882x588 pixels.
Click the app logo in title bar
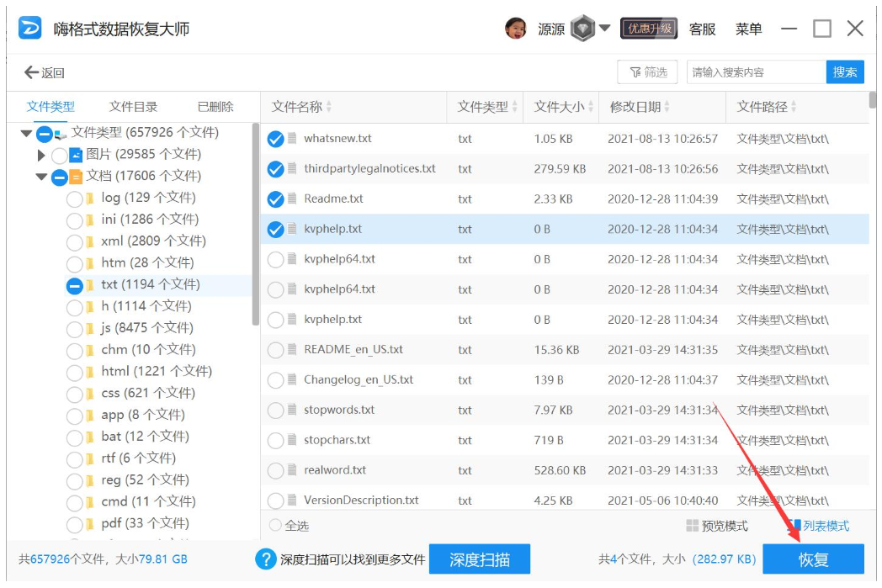(x=30, y=29)
